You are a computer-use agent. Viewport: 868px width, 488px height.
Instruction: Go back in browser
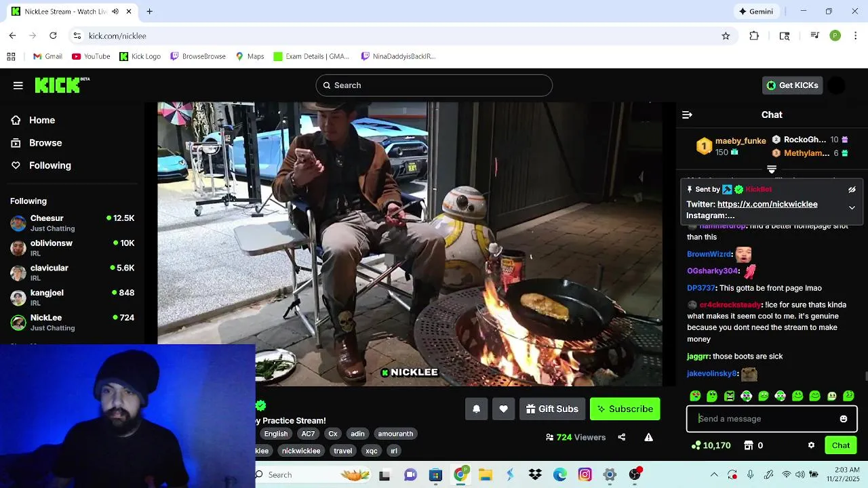[x=12, y=36]
